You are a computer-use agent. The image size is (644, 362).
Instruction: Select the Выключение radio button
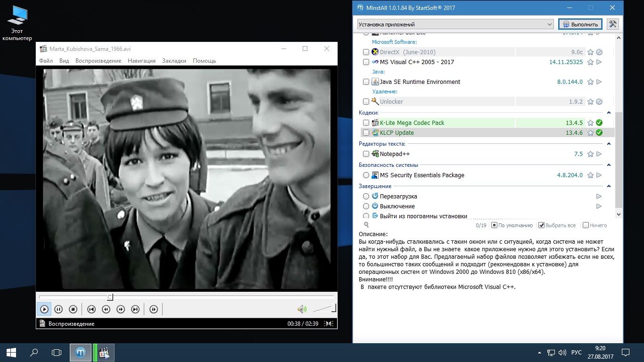pos(366,206)
